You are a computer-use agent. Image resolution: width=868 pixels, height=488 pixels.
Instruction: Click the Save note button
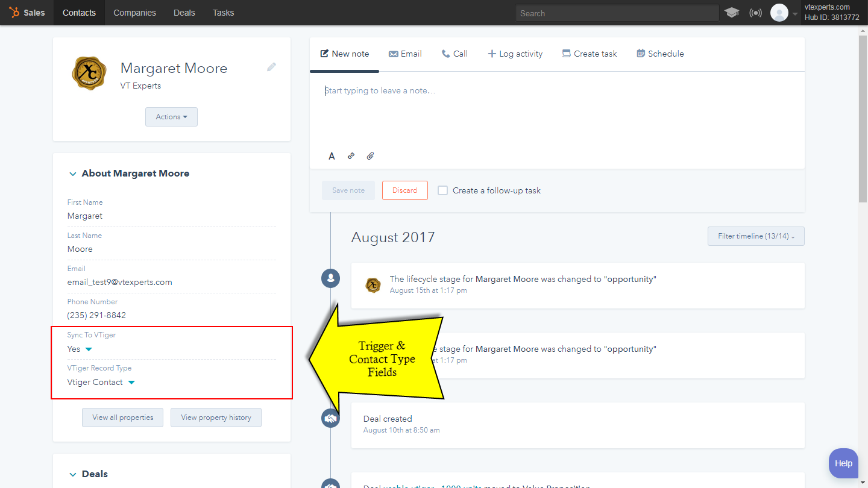click(x=348, y=190)
